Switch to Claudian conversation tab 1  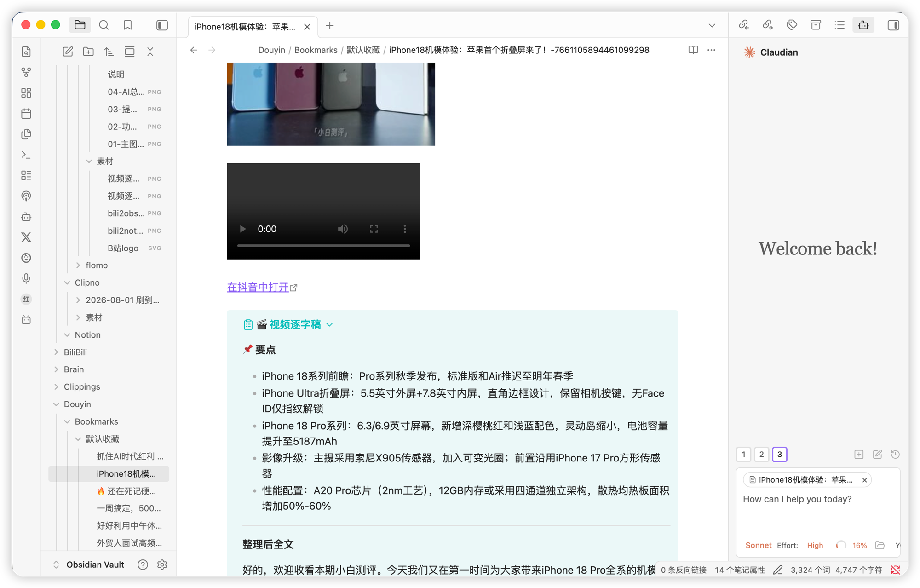743,455
